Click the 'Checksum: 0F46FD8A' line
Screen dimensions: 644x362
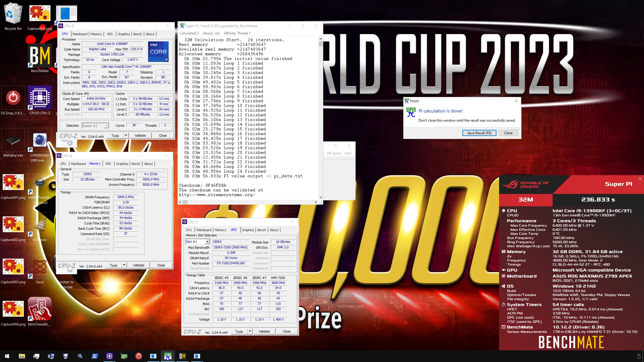(202, 185)
